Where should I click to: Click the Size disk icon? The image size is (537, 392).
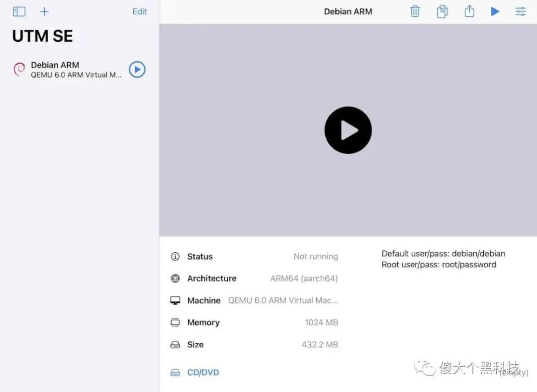tap(175, 345)
